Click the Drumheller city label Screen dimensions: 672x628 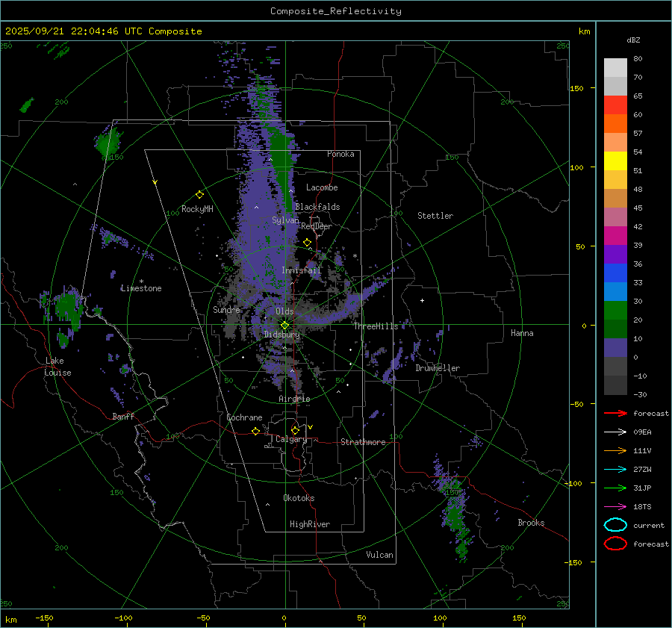pyautogui.click(x=438, y=368)
